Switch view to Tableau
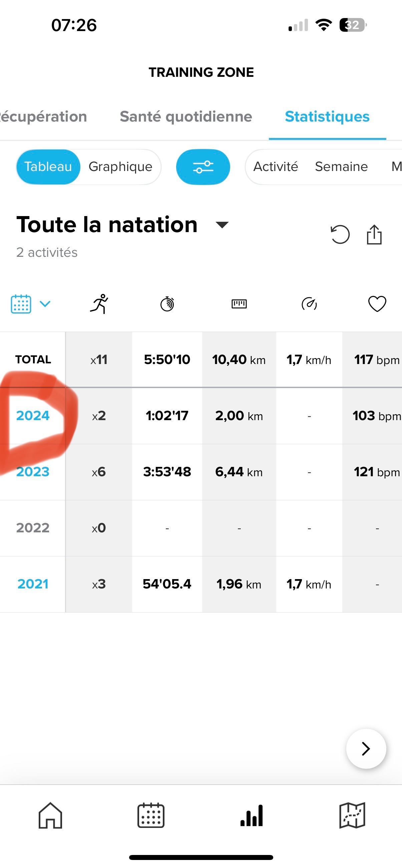This screenshot has height=868, width=402. (x=48, y=167)
